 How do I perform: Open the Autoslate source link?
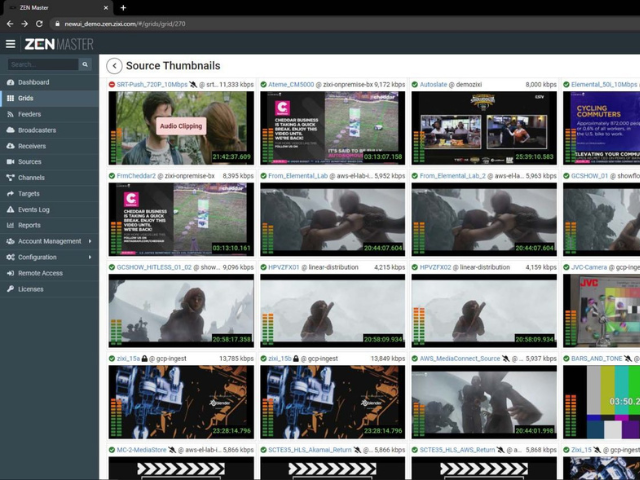pos(433,84)
